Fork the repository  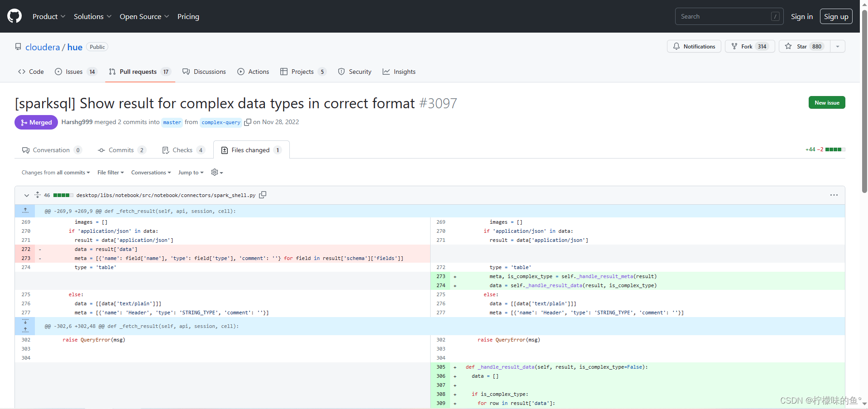coord(750,46)
